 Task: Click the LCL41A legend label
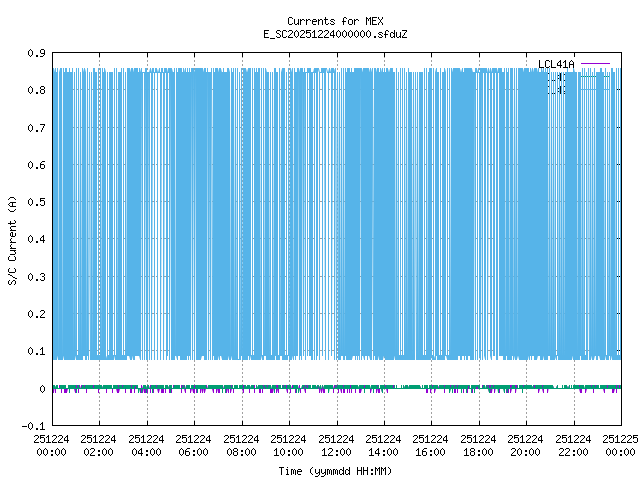pyautogui.click(x=557, y=65)
